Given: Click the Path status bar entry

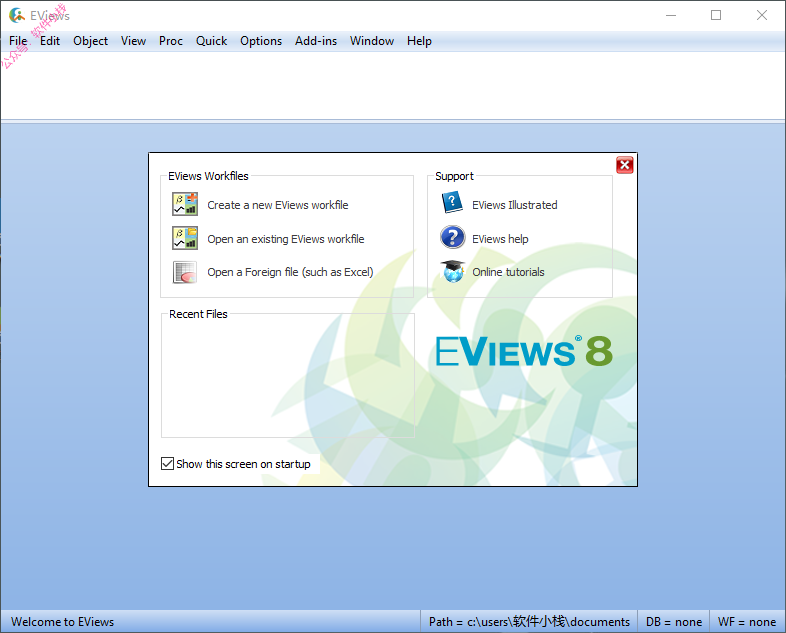Looking at the screenshot, I should coord(529,621).
